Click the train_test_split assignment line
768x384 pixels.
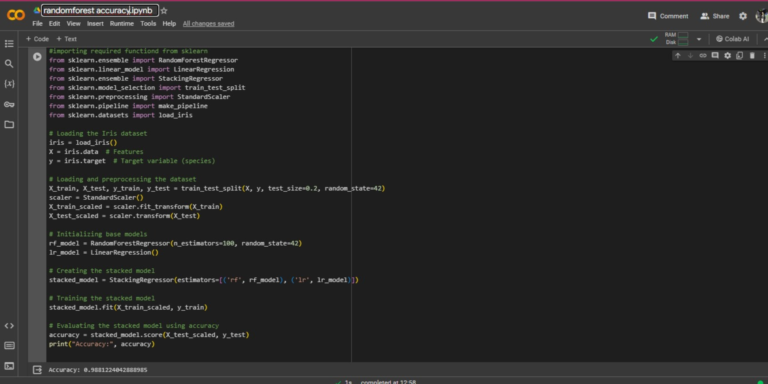click(x=217, y=188)
